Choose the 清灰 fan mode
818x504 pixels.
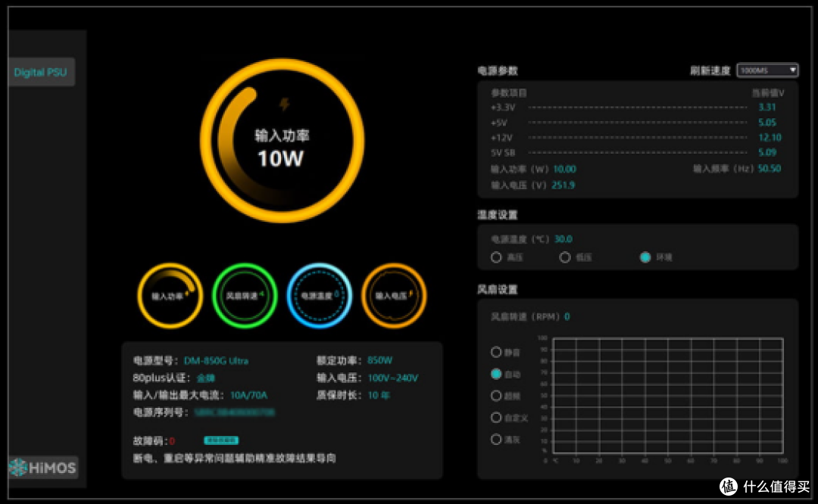pos(496,440)
